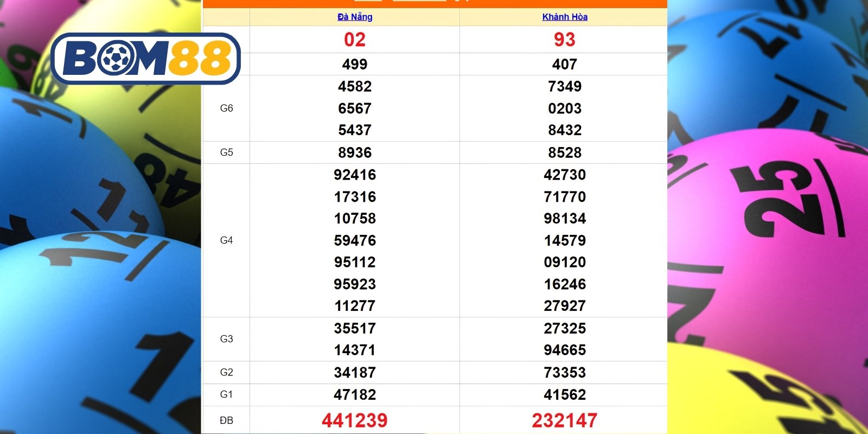The width and height of the screenshot is (868, 434).
Task: Click G4 number 16246
Action: (565, 284)
